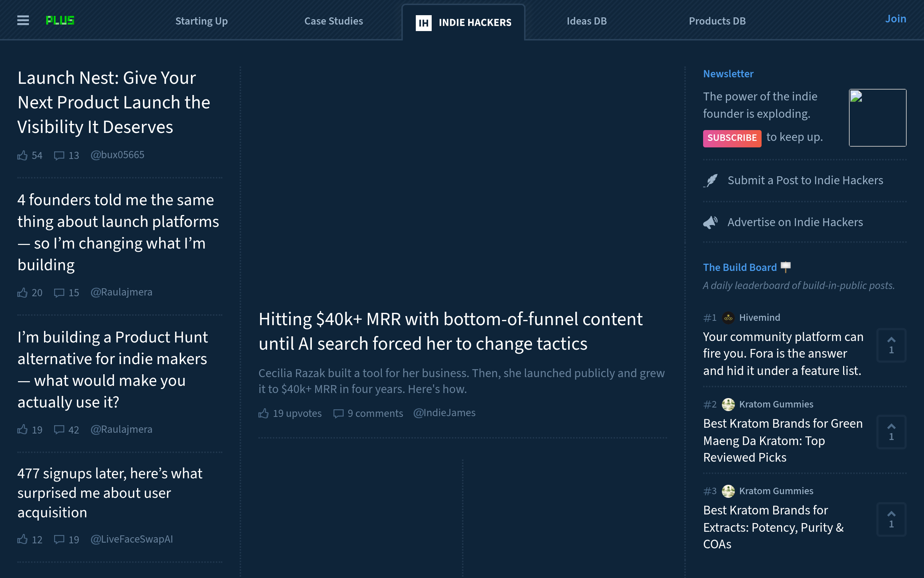Upvote Kratom Extracts Potency post
924x578 pixels.
point(891,519)
